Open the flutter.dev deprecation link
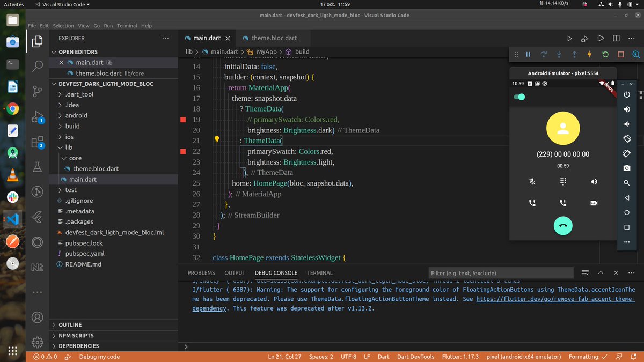 555,299
